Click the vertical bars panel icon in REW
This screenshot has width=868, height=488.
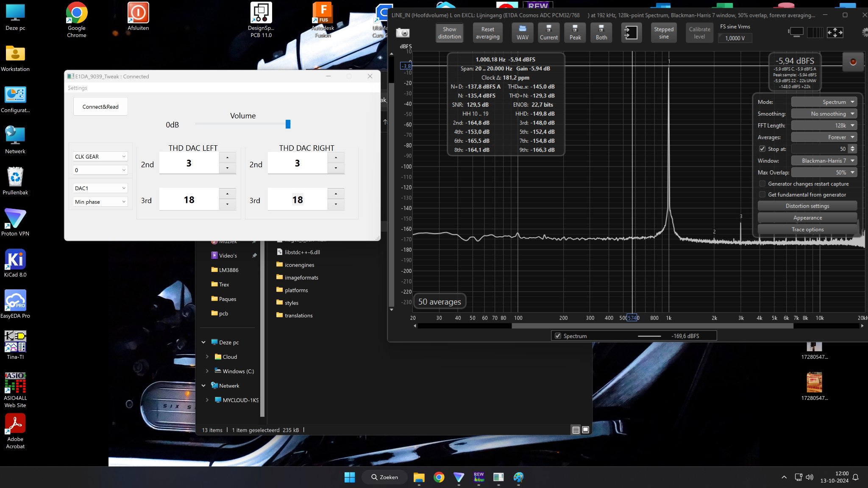[815, 32]
